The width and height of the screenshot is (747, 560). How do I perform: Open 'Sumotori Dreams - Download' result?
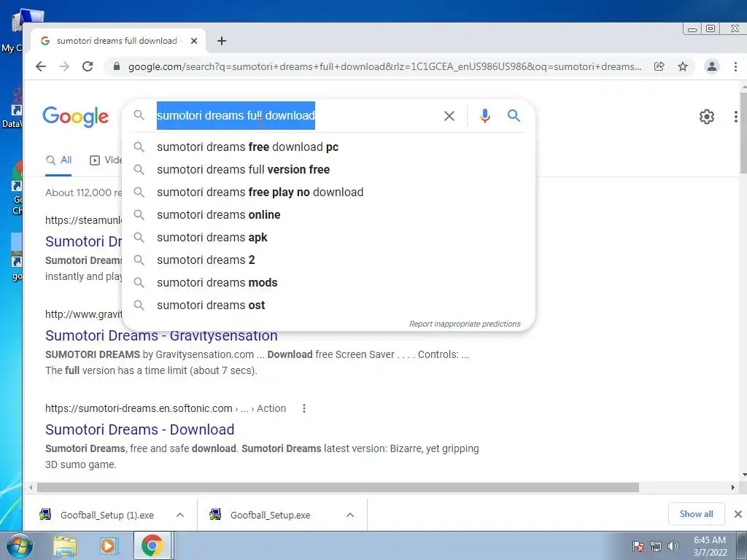point(139,429)
